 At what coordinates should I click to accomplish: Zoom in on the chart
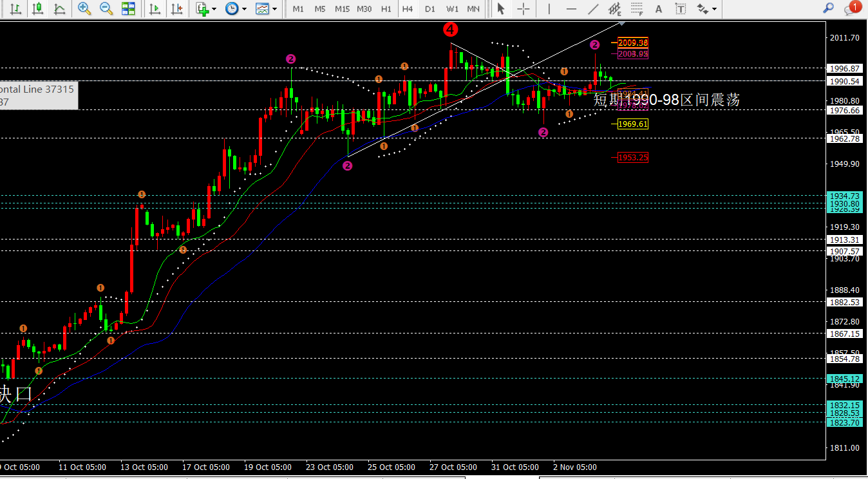(x=84, y=9)
